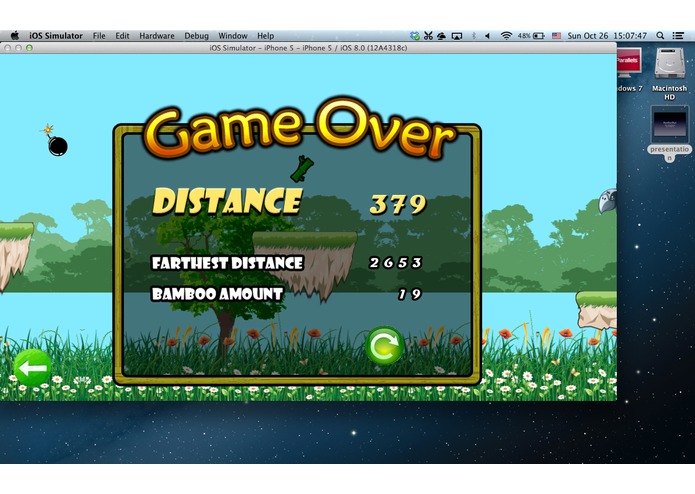Viewport: 695px width, 494px height.
Task: Open the File menu
Action: tap(99, 36)
